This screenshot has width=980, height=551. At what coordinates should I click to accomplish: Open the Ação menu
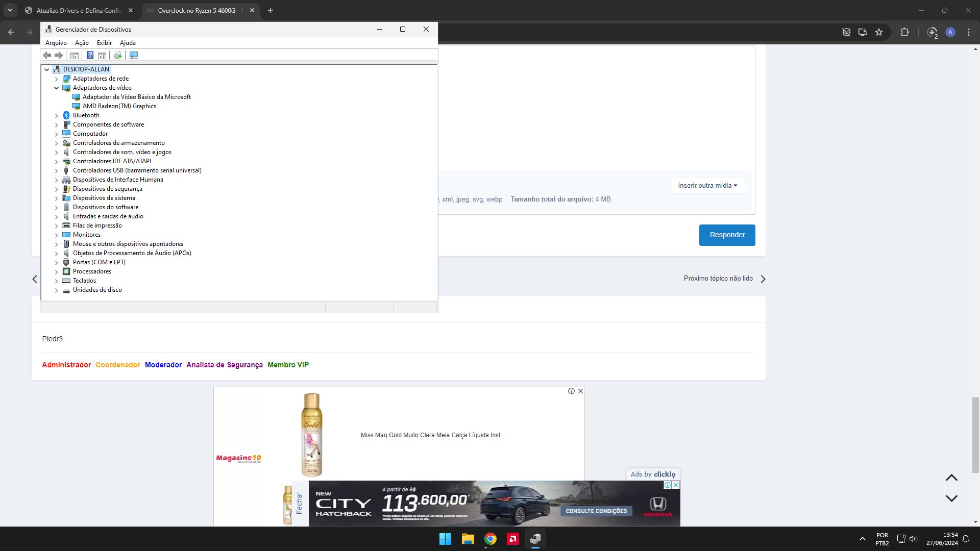pyautogui.click(x=82, y=43)
